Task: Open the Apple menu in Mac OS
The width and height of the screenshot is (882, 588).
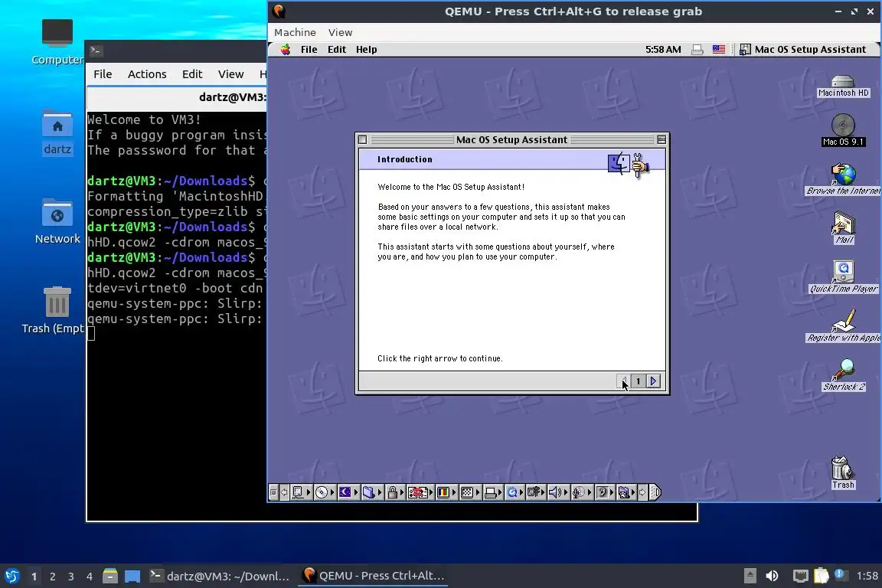Action: (x=286, y=50)
